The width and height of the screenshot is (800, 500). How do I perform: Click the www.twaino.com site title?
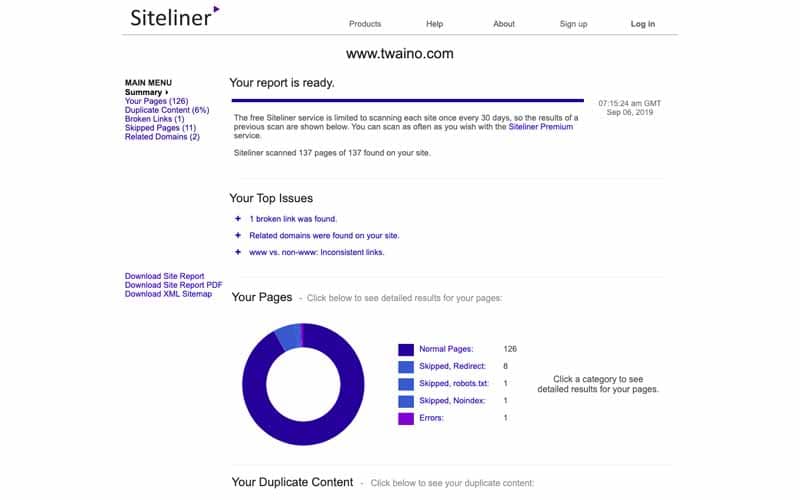pos(399,54)
